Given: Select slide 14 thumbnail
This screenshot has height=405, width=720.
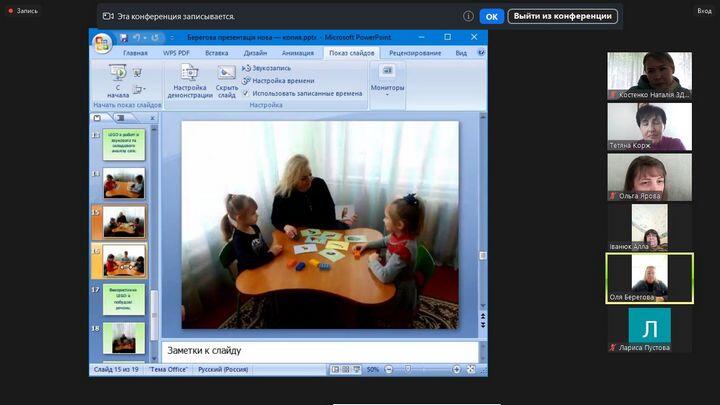Looking at the screenshot, I should [x=124, y=183].
